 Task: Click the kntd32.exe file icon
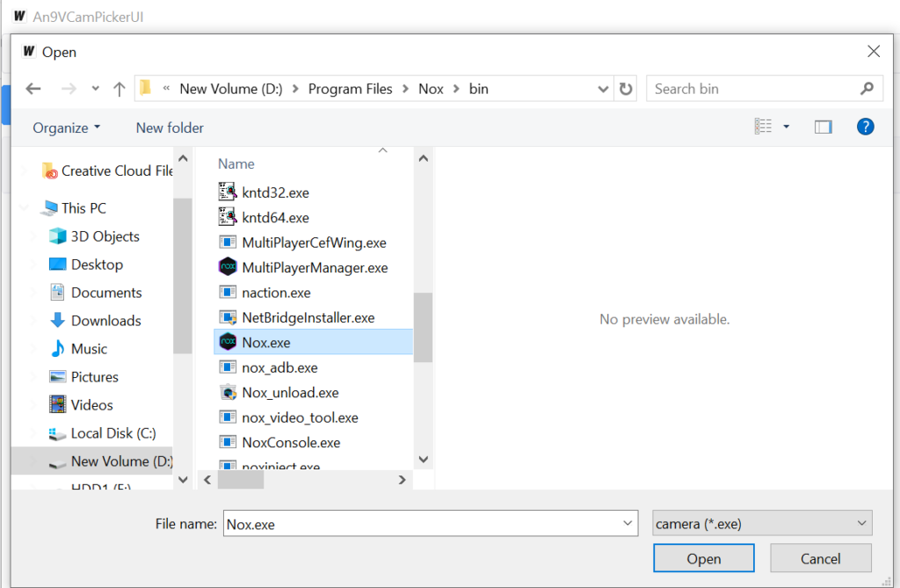pos(228,192)
